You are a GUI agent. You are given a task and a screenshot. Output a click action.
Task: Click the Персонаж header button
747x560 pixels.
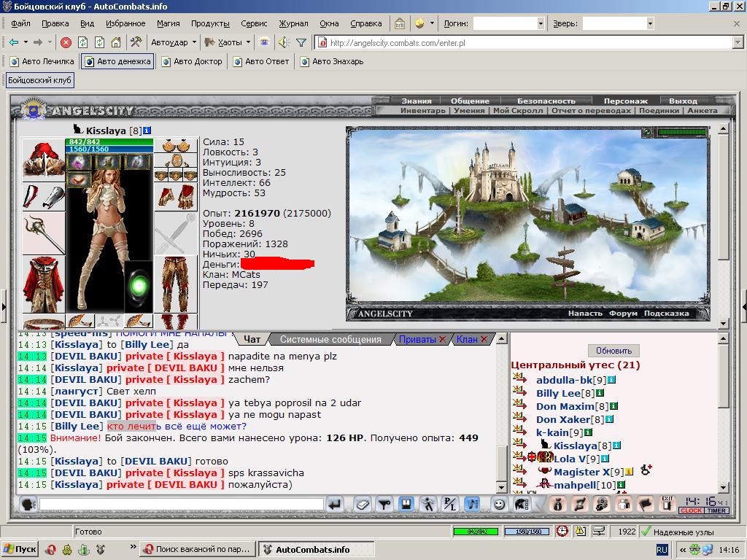click(x=625, y=101)
